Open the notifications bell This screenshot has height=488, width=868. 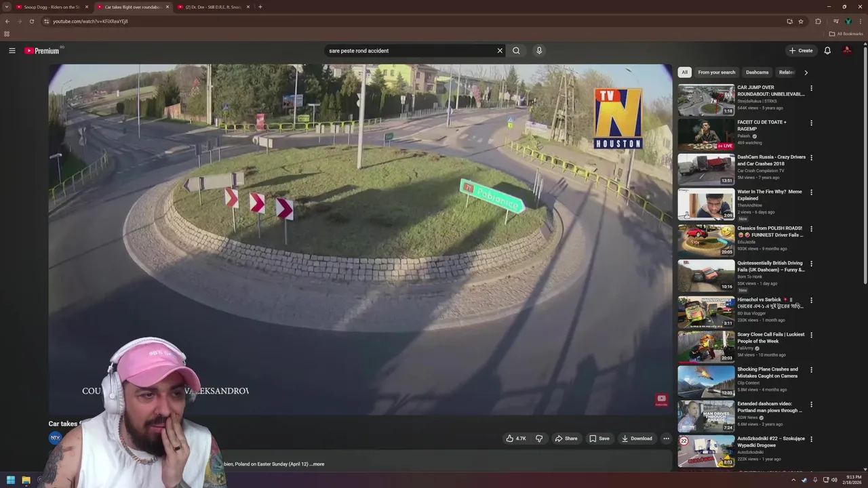pyautogui.click(x=827, y=50)
